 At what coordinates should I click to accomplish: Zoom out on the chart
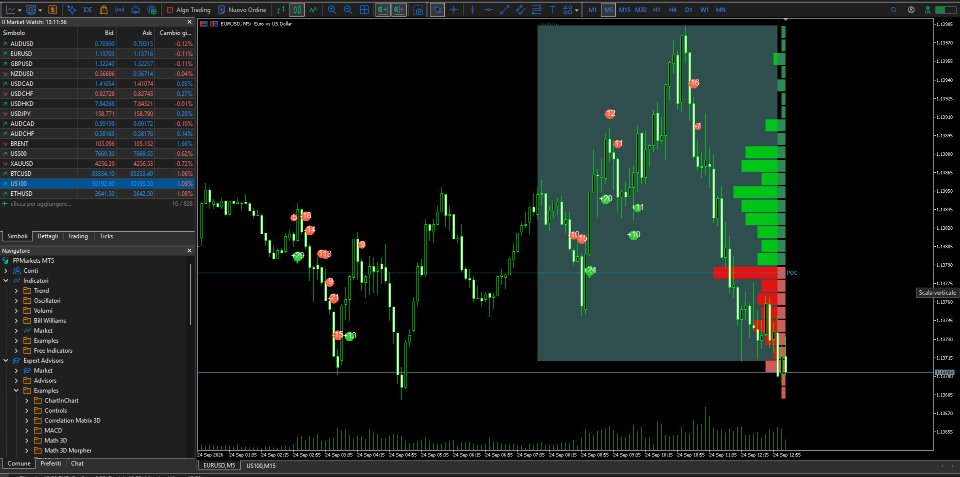click(348, 10)
